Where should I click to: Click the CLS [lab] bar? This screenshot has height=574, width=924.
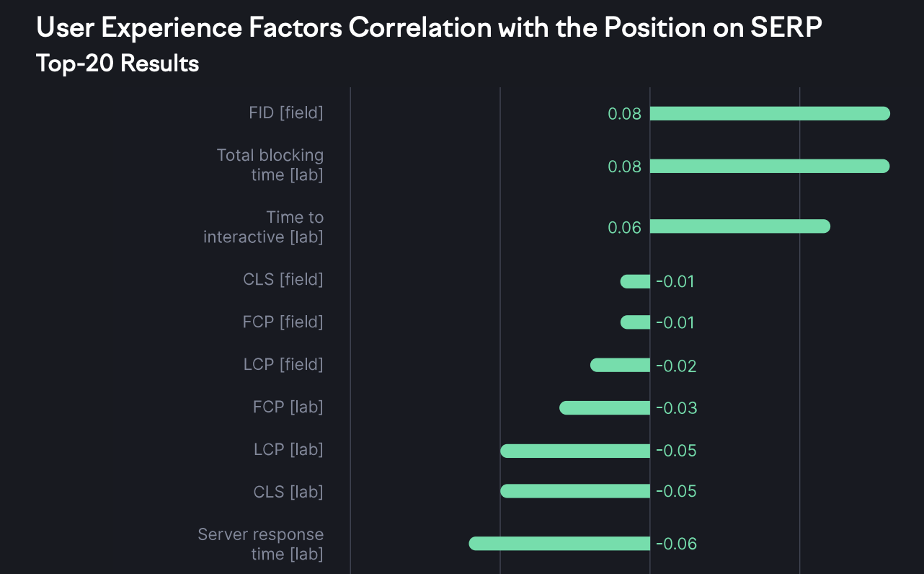click(x=575, y=491)
